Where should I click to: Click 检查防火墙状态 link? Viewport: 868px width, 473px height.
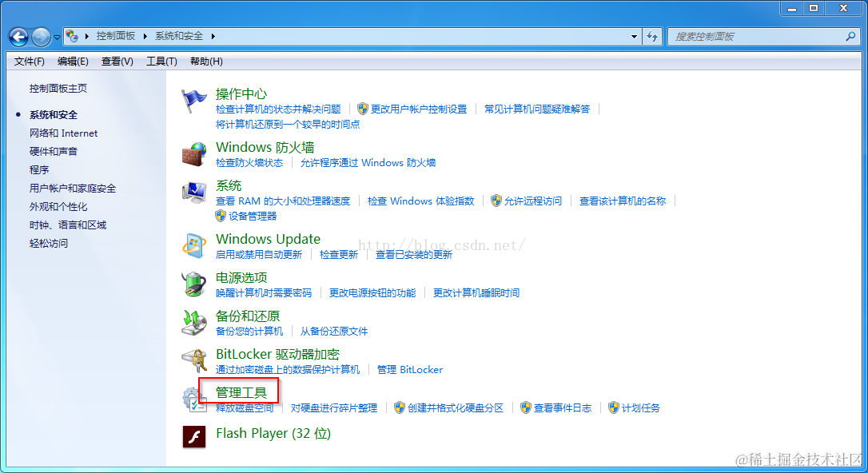249,163
